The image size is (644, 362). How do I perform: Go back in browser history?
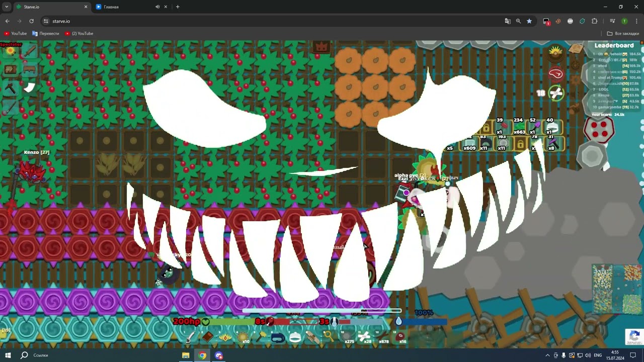(x=7, y=21)
